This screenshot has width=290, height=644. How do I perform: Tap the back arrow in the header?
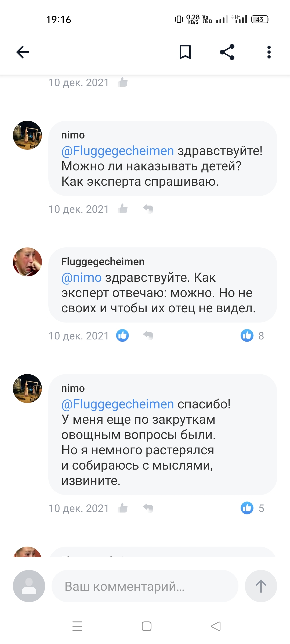tap(23, 52)
